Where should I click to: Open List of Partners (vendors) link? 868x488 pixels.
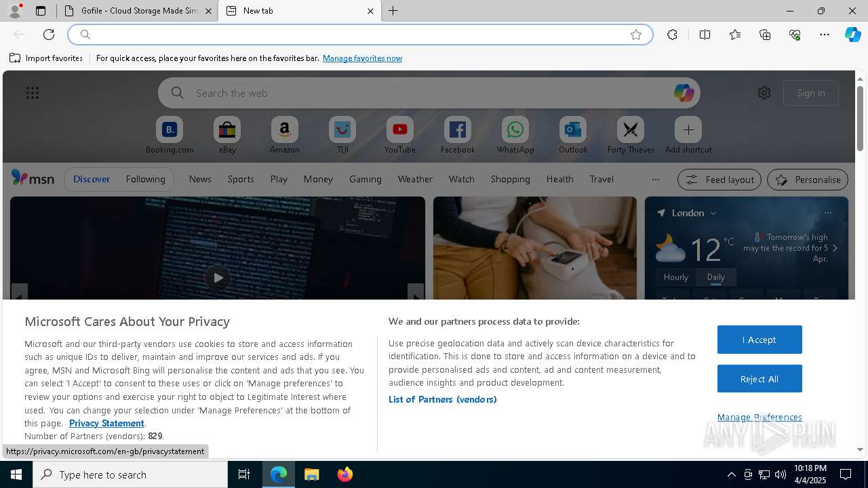tap(443, 399)
